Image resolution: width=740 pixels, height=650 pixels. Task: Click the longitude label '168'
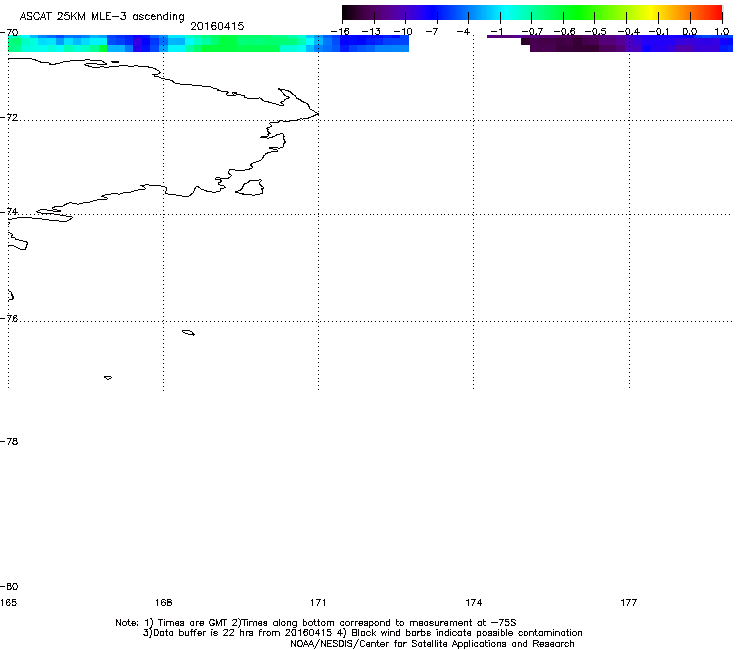(x=163, y=603)
